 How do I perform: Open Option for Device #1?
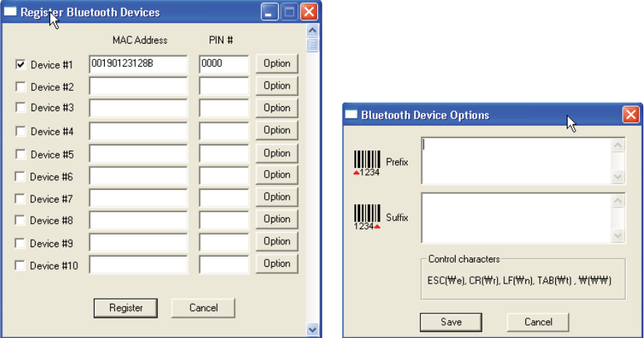pyautogui.click(x=277, y=63)
